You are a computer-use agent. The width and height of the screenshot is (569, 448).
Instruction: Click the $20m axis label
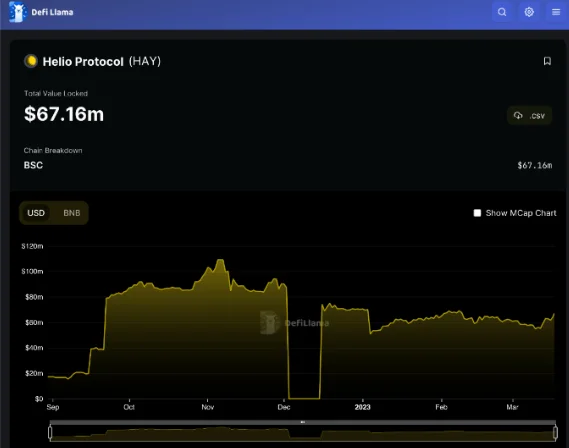34,373
